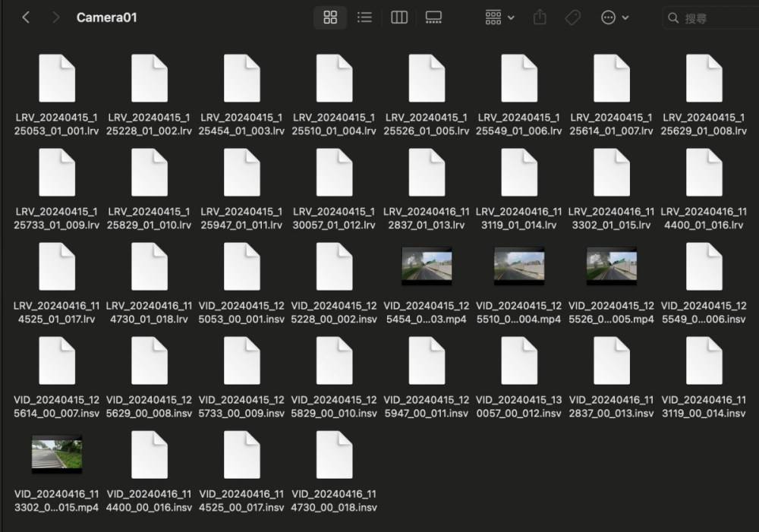Click the Tags toolbar icon
This screenshot has width=759, height=532.
[573, 18]
